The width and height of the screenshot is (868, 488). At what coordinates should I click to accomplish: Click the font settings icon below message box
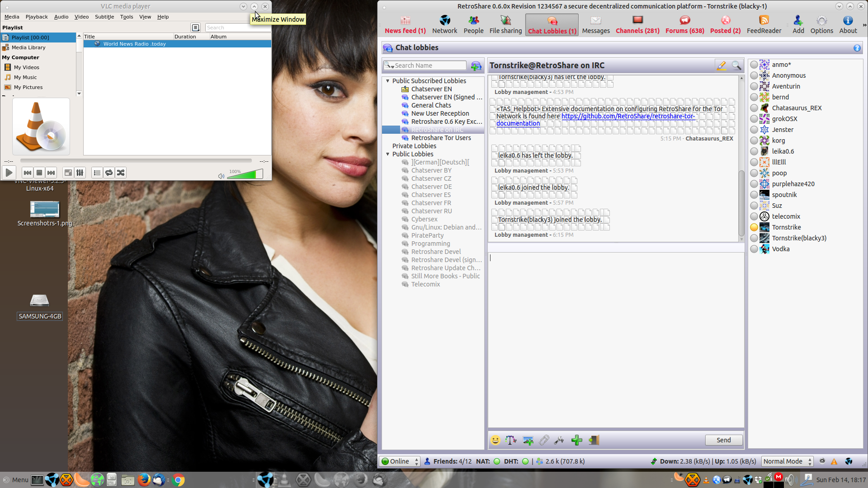pos(511,440)
